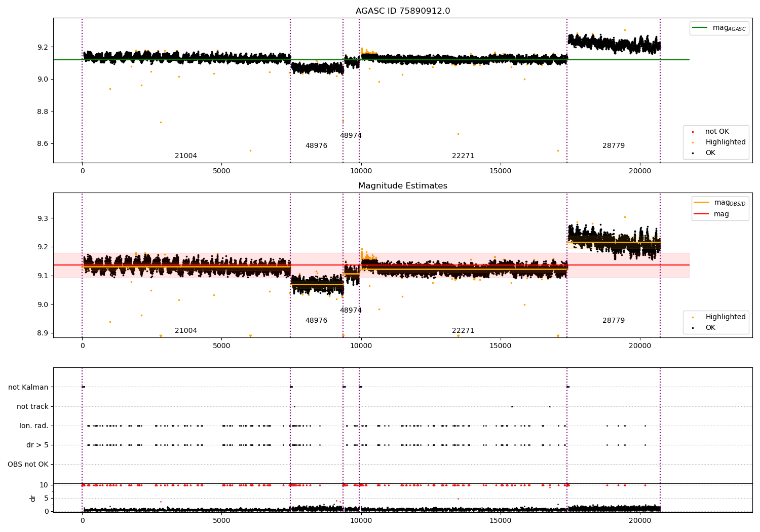Screen dimensions: 760x532
Task: Click x-axis tick "5000" under Magnitude Estimates plot
Action: [x=221, y=346]
